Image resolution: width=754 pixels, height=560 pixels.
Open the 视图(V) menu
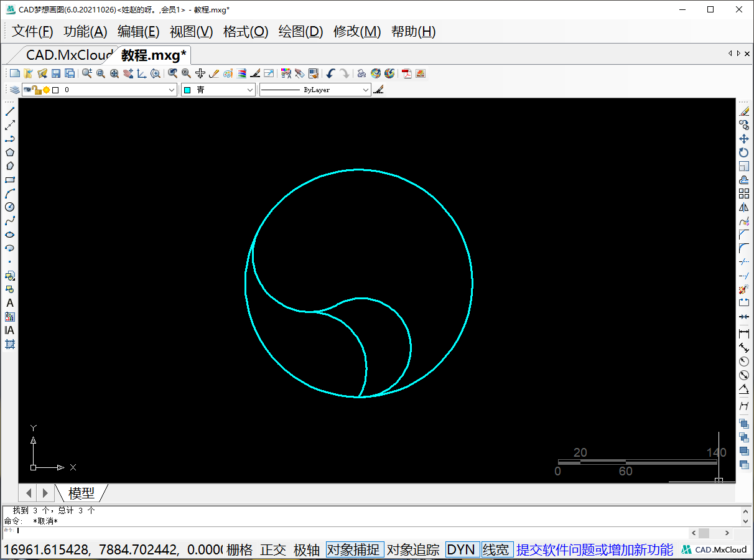pos(192,32)
